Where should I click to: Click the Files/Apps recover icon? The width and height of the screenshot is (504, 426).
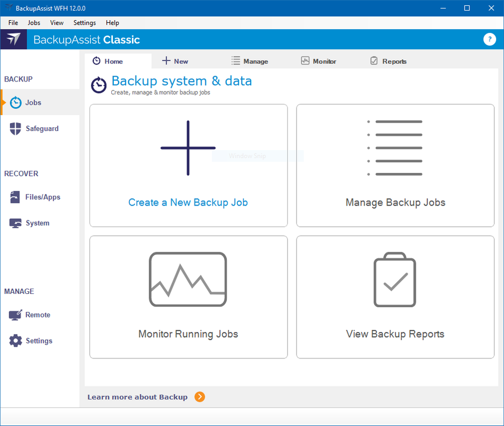(x=15, y=197)
